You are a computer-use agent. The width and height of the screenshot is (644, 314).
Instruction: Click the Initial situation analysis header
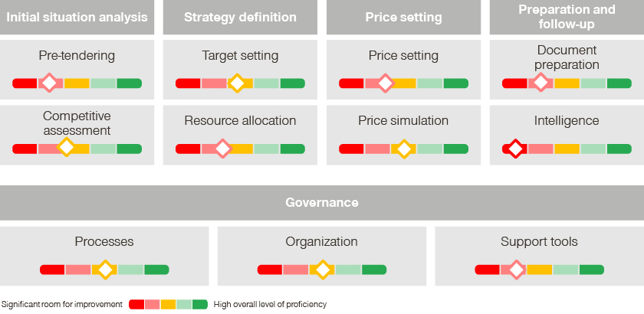click(77, 18)
